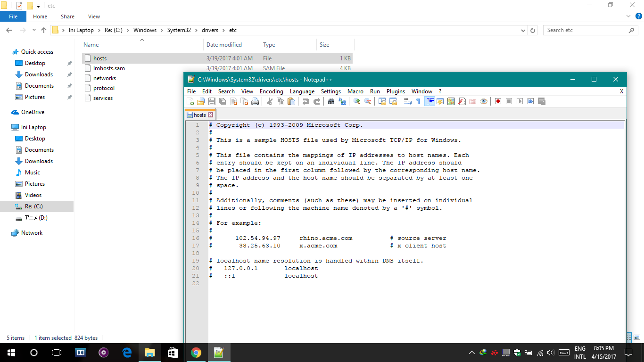The height and width of the screenshot is (362, 644).
Task: Open Chrome from the taskbar
Action: [x=196, y=353]
